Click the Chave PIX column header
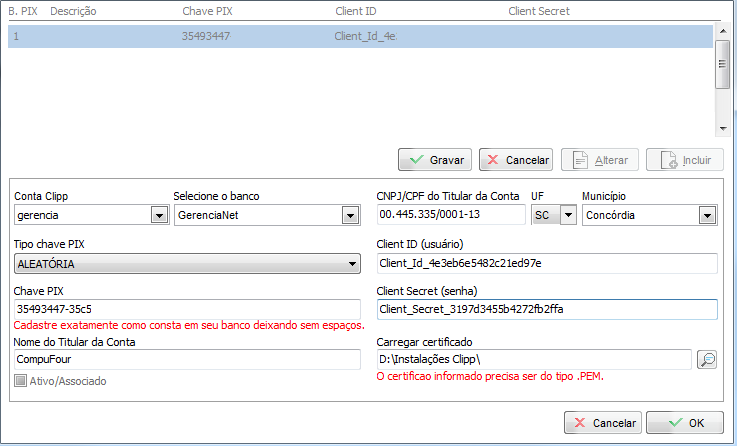The width and height of the screenshot is (737, 446). 210,11
